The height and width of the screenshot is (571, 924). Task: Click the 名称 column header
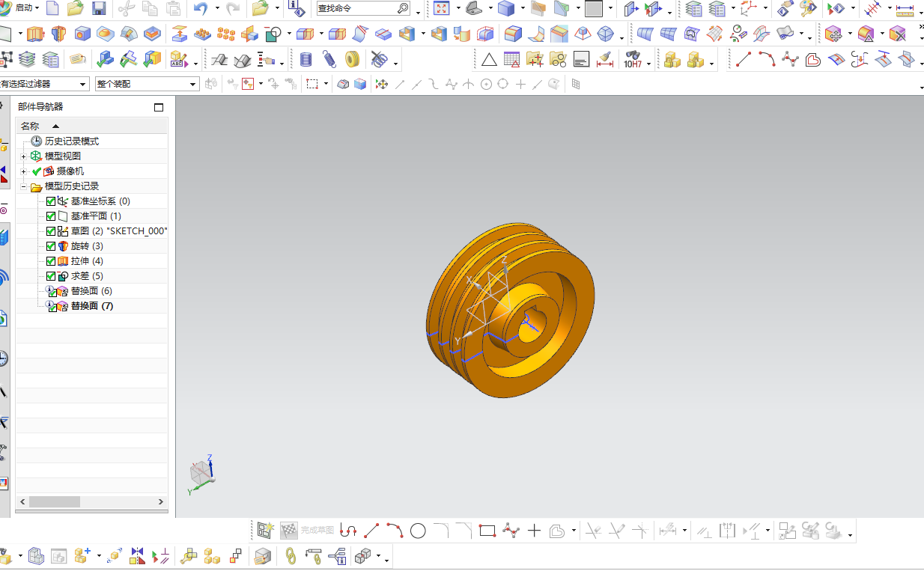click(91, 126)
